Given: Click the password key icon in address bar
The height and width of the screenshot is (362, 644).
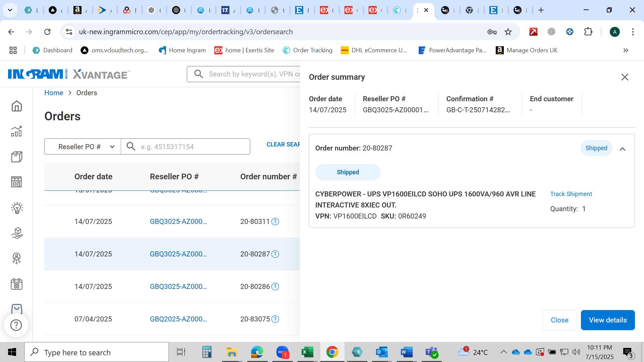Looking at the screenshot, I should point(492,32).
